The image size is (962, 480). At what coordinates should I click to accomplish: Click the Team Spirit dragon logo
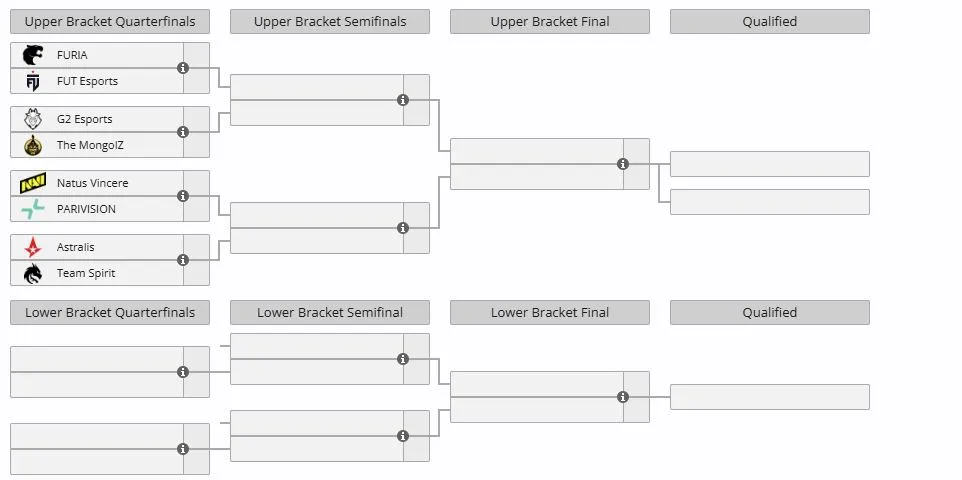pyautogui.click(x=33, y=273)
